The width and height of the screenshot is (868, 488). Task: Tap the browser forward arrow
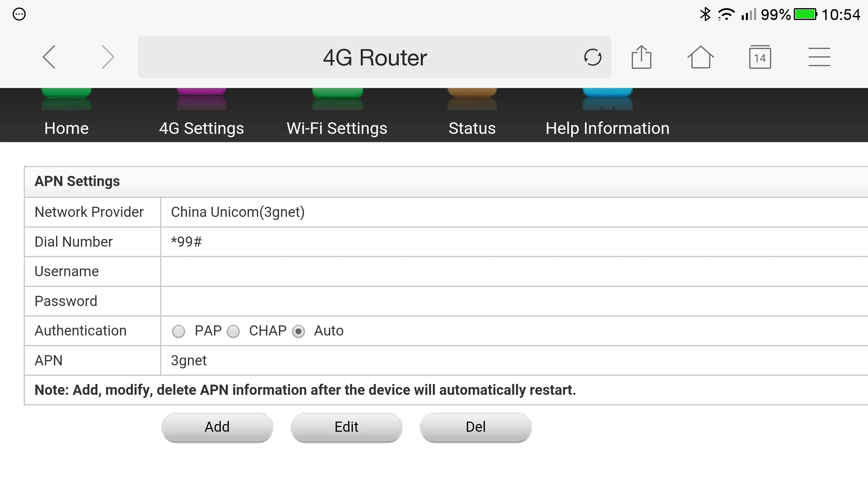[x=108, y=57]
